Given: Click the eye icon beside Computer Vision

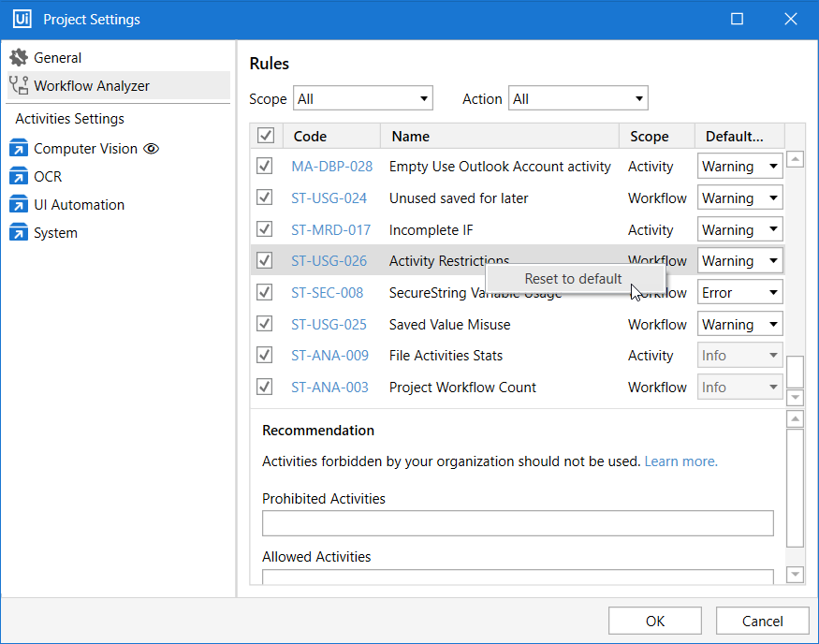Looking at the screenshot, I should click(152, 149).
